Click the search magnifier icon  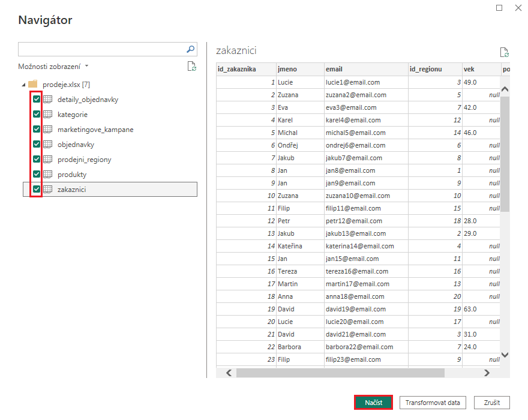190,49
